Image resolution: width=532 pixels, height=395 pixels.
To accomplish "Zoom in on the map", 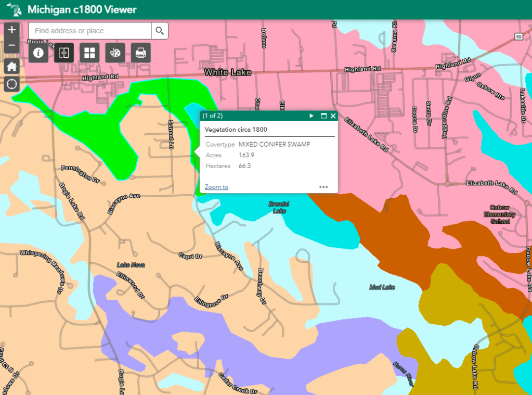I will pos(12,30).
